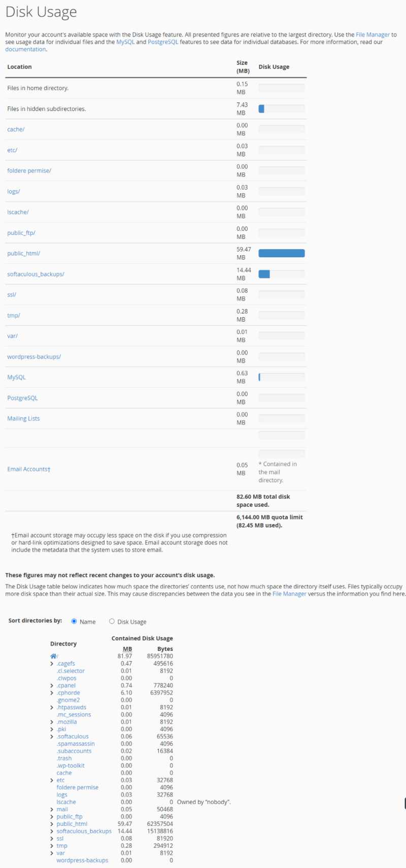Viewport: 406px width, 868px height.
Task: Expand the .cphorde directory chevron
Action: pyautogui.click(x=52, y=693)
